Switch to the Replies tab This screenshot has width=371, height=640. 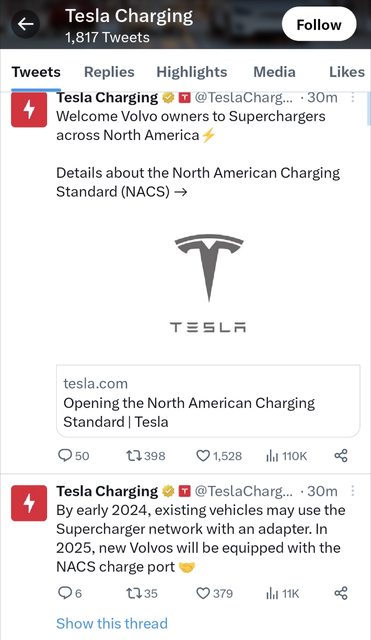click(x=109, y=72)
